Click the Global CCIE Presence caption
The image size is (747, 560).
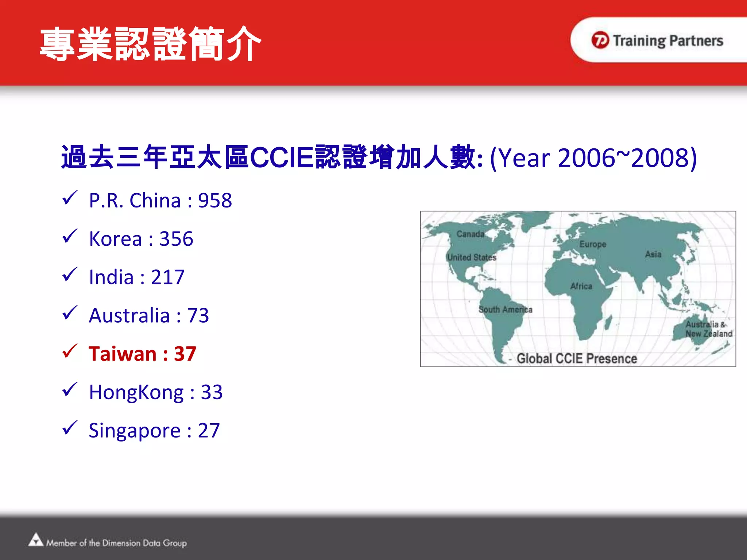(577, 359)
